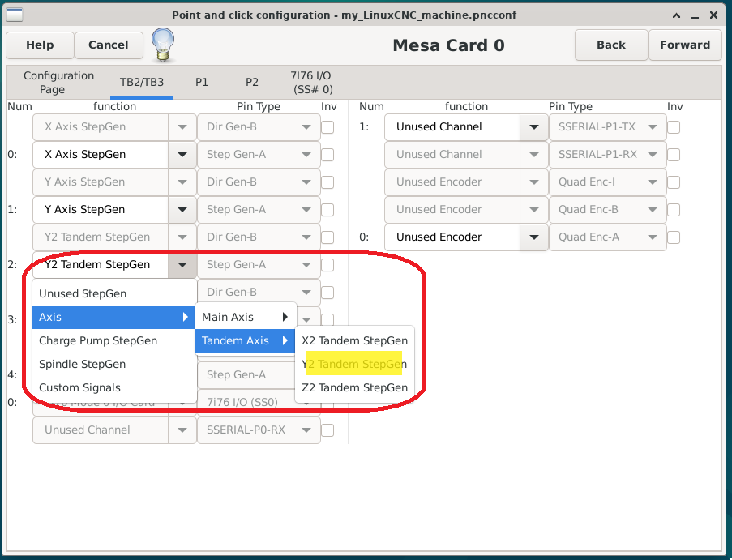The image size is (732, 560).
Task: Expand the X Axis StepGen function dropdown
Action: (x=182, y=155)
